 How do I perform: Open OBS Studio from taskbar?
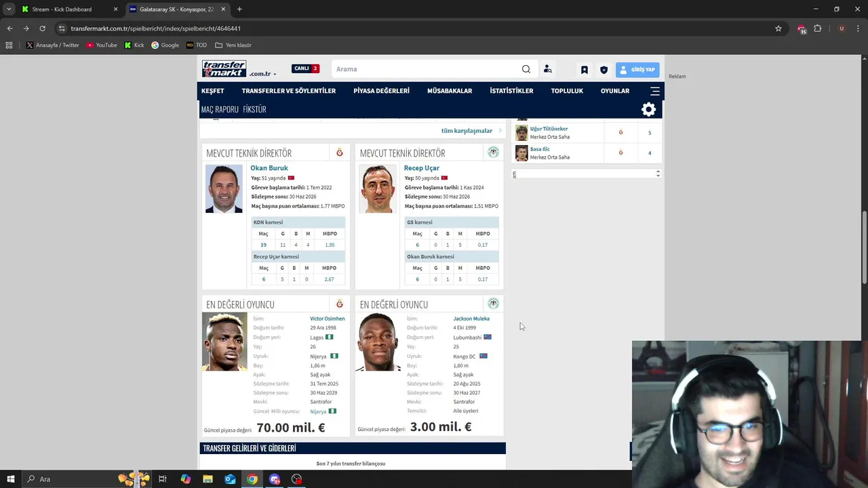tap(297, 479)
